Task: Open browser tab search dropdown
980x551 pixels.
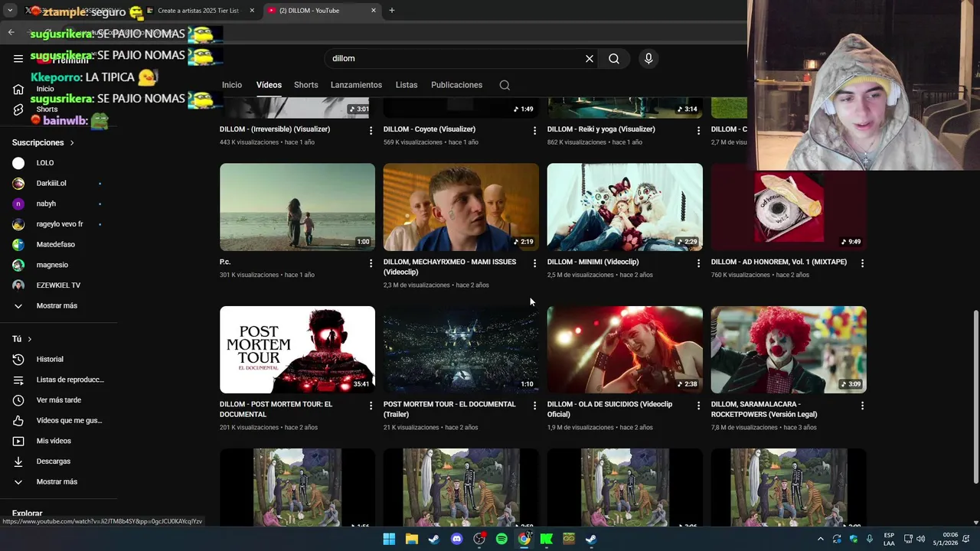Action: tap(10, 11)
